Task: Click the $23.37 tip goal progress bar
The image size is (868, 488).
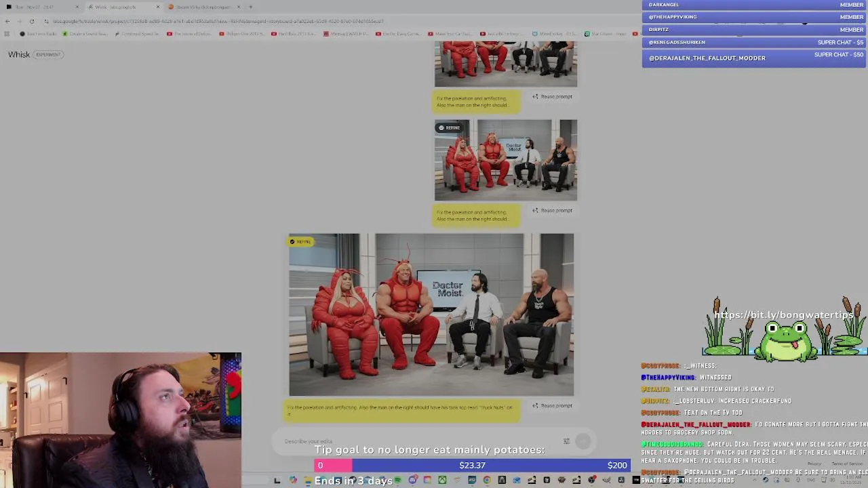Action: (472, 465)
